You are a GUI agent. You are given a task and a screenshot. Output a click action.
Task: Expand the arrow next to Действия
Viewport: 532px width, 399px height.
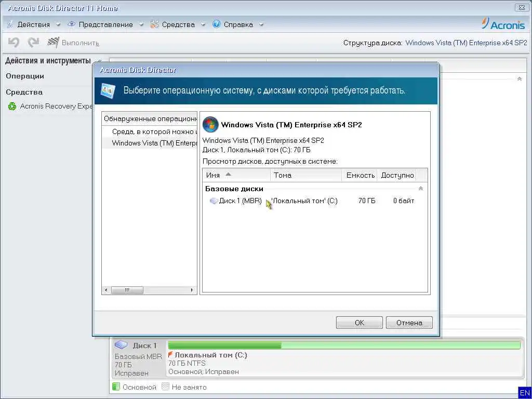(58, 24)
